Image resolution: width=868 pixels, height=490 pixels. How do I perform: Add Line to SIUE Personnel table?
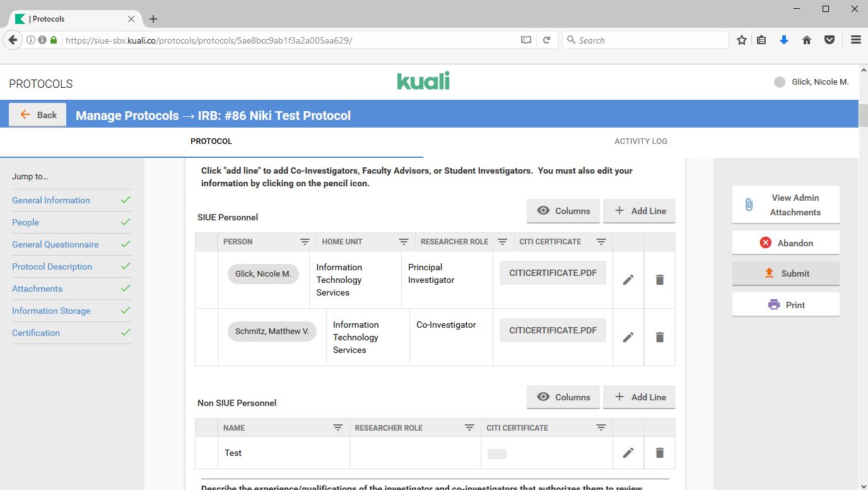639,211
